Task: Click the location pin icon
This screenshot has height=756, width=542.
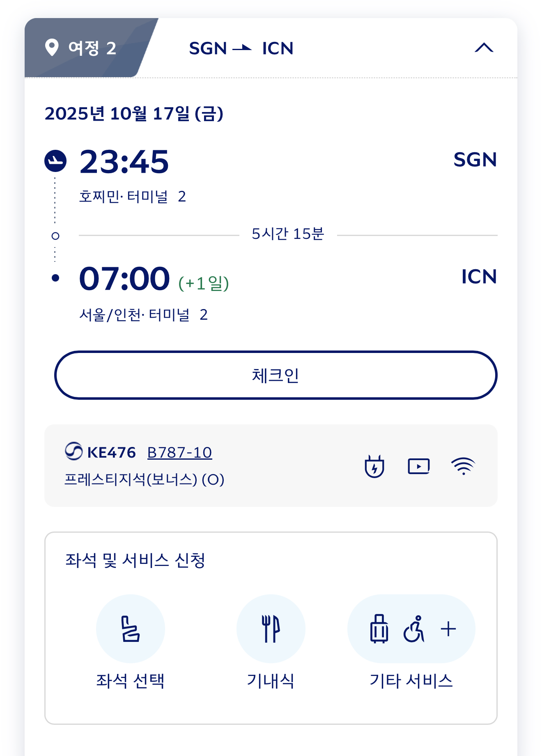Action: pyautogui.click(x=52, y=48)
